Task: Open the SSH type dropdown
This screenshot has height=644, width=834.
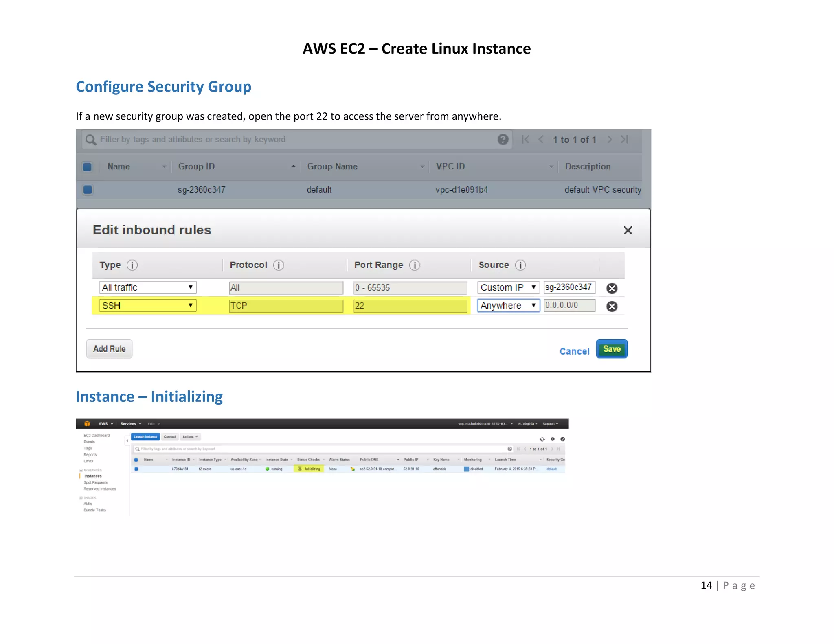Action: point(148,305)
